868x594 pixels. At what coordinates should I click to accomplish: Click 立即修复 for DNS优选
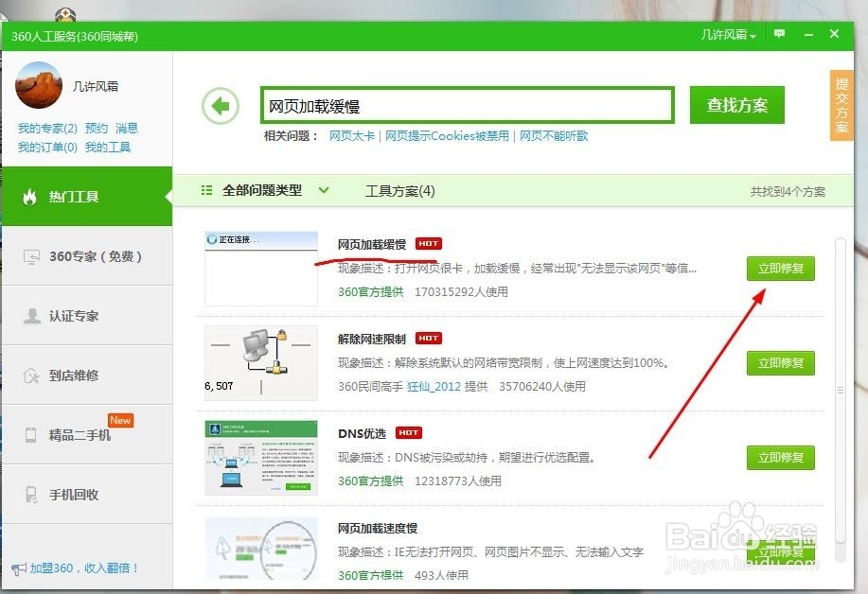781,458
